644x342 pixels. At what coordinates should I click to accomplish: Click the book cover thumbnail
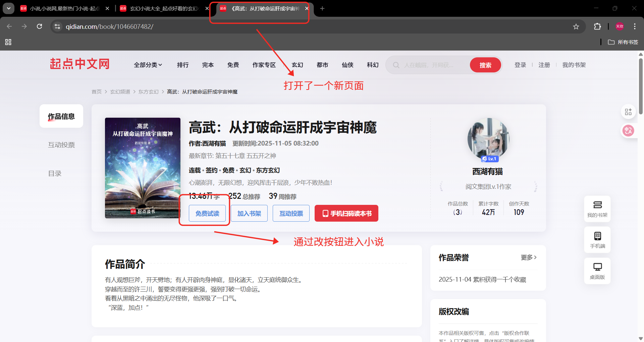143,168
